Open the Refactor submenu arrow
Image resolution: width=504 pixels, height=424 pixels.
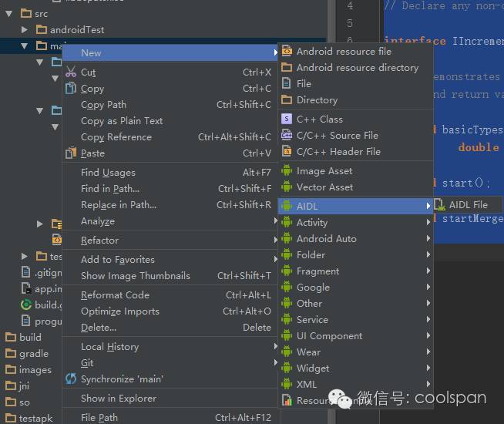(x=275, y=240)
